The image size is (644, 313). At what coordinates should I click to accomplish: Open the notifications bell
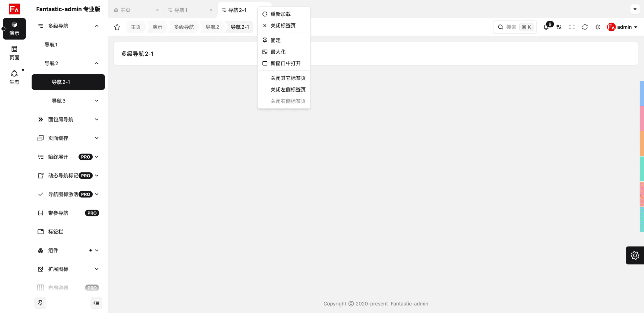pos(546,27)
